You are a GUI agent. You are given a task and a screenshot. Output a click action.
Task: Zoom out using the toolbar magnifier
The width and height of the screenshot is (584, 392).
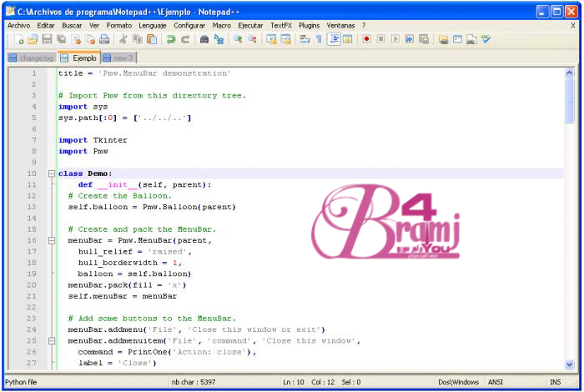[x=252, y=39]
